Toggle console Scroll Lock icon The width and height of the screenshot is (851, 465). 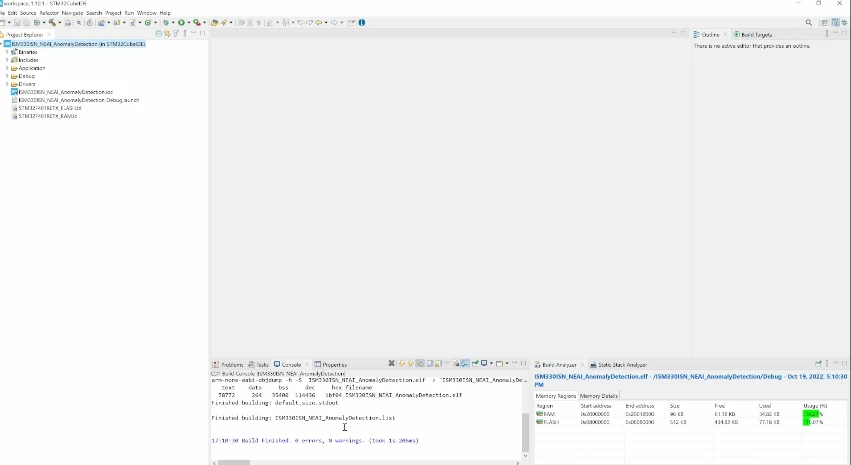click(x=439, y=364)
